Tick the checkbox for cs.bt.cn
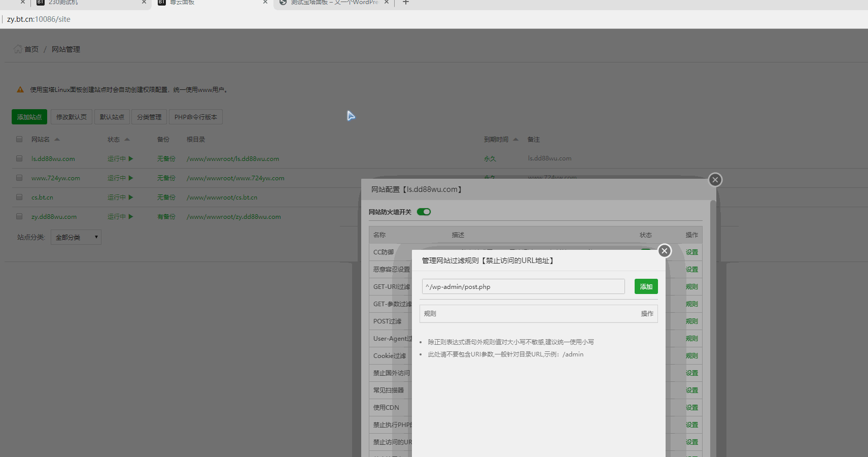868x457 pixels. point(19,197)
